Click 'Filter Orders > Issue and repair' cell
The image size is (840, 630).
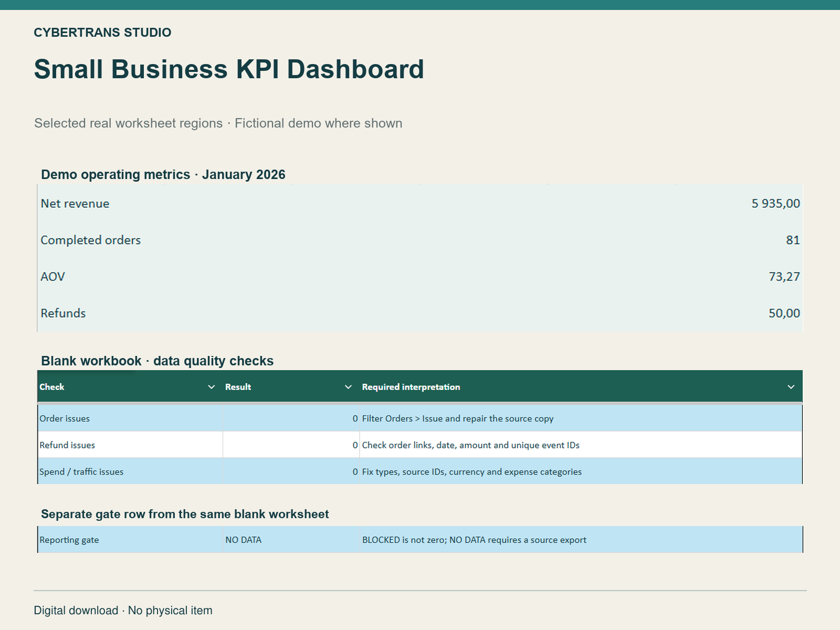[x=581, y=418]
